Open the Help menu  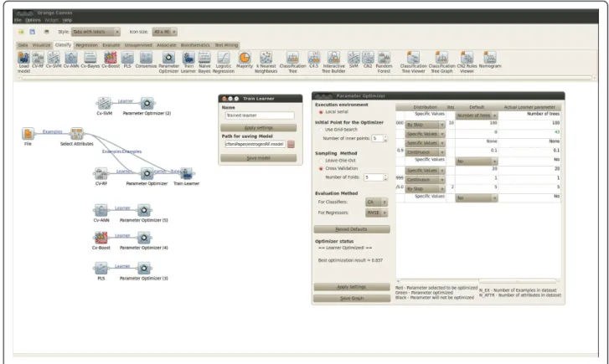pyautogui.click(x=67, y=20)
